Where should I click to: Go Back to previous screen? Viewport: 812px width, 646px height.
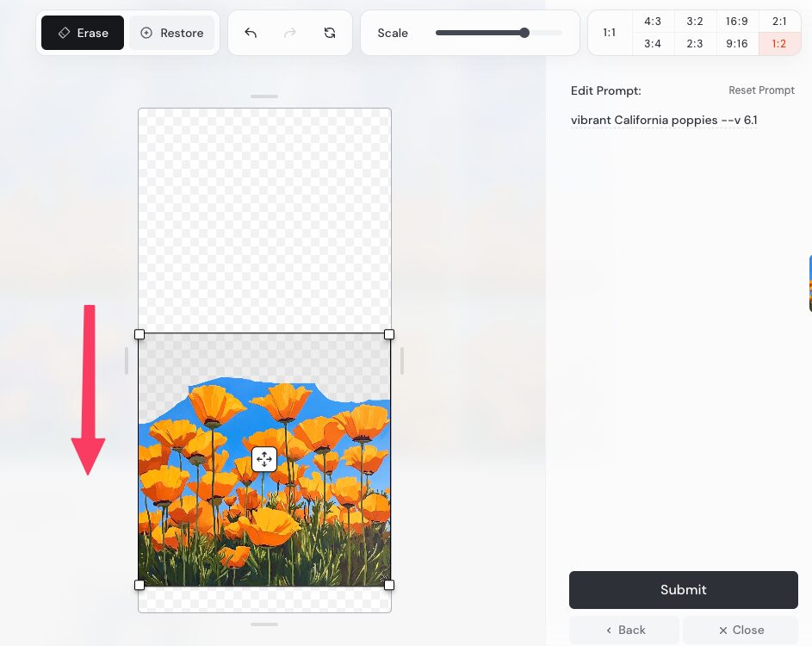624,630
